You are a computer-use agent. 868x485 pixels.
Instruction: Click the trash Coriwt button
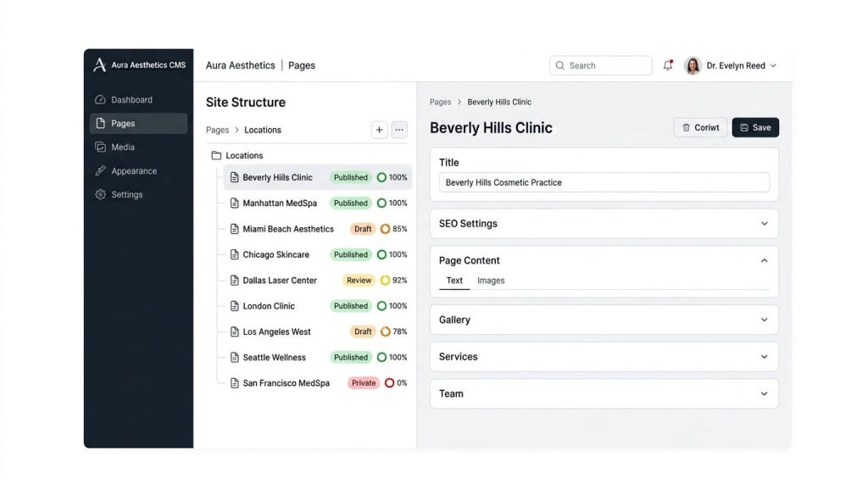700,127
